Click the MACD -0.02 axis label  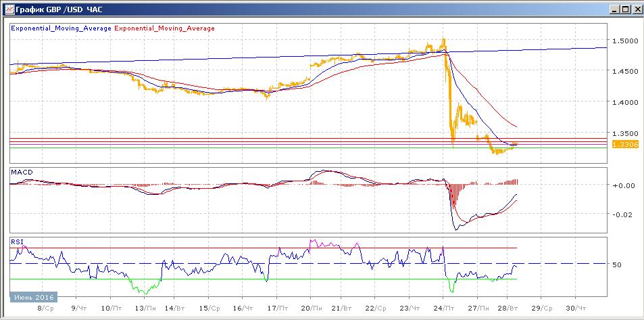(x=620, y=214)
